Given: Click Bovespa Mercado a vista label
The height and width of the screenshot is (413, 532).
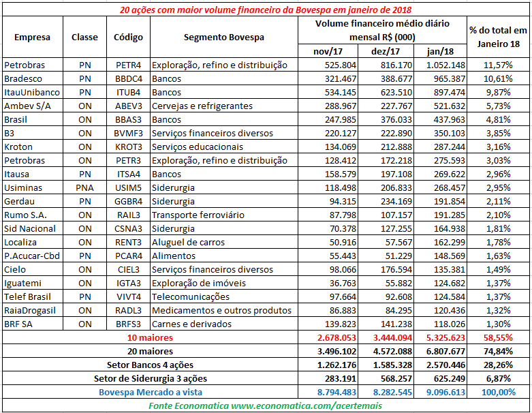Looking at the screenshot, I should (150, 392).
